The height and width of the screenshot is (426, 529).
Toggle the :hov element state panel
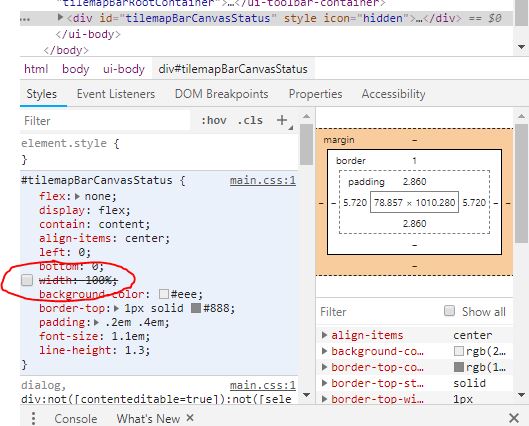(214, 120)
